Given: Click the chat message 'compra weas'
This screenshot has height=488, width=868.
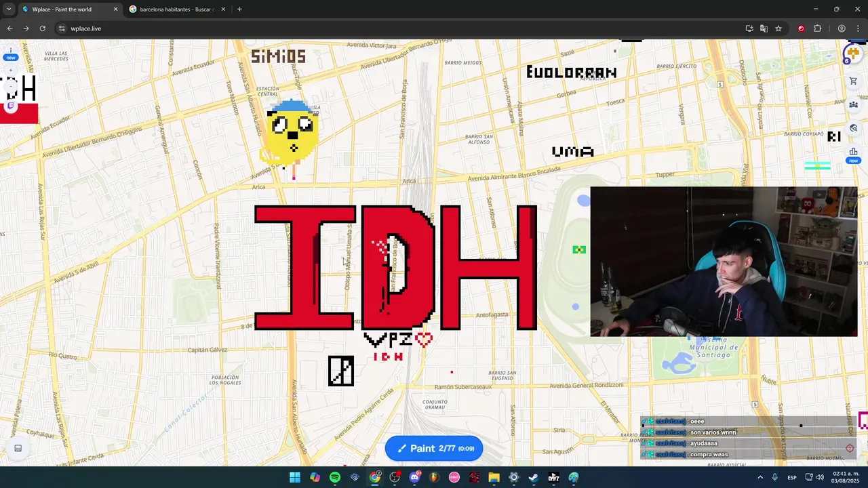Looking at the screenshot, I should tap(709, 454).
